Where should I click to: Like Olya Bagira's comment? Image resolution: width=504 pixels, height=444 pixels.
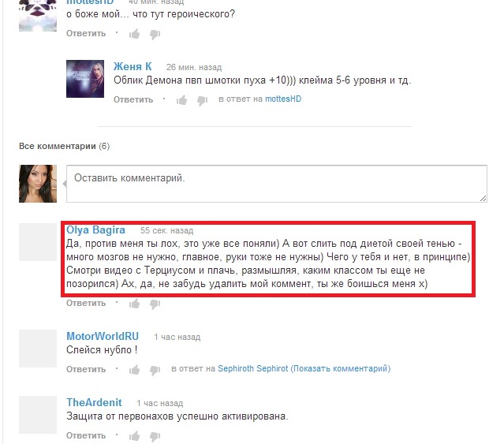click(135, 304)
